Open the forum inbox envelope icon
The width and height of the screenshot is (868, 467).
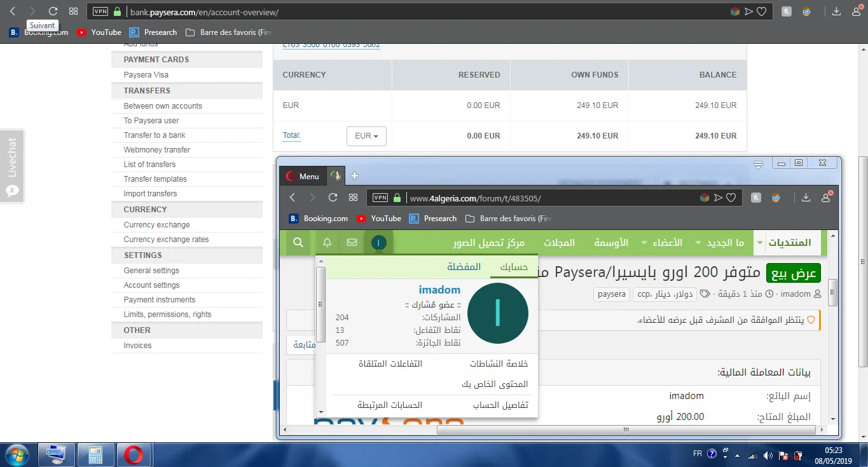pos(352,242)
